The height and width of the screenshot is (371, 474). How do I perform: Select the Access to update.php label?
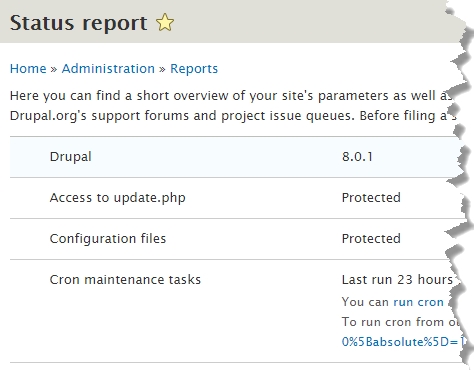118,198
